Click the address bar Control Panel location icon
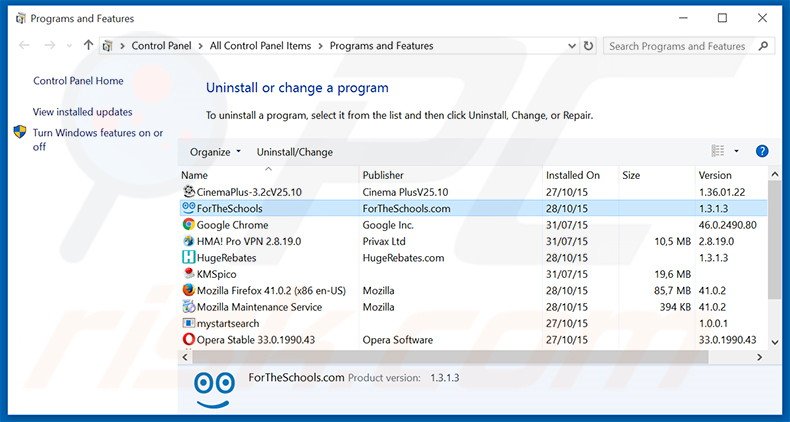 point(107,46)
